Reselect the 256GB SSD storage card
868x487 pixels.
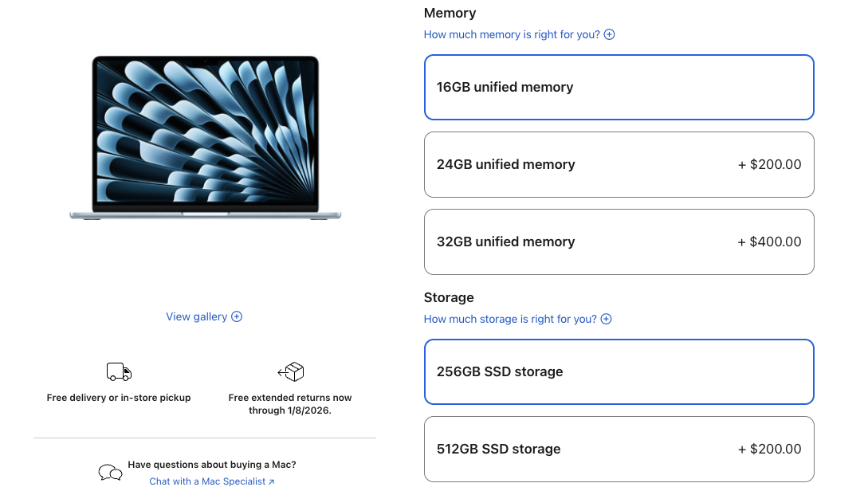tap(619, 371)
